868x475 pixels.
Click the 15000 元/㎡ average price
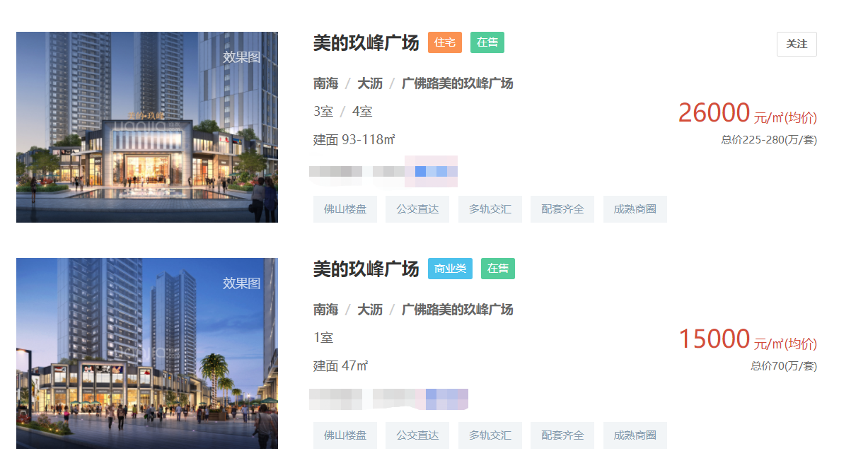tap(746, 339)
